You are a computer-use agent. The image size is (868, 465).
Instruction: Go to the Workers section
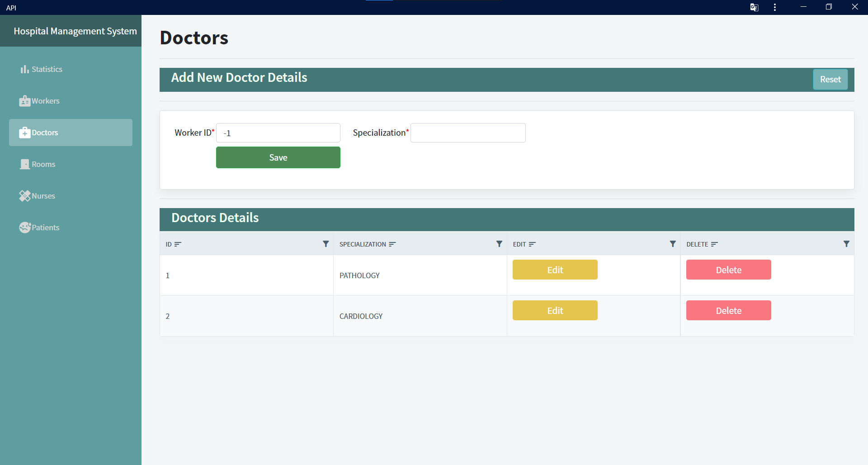pyautogui.click(x=71, y=101)
